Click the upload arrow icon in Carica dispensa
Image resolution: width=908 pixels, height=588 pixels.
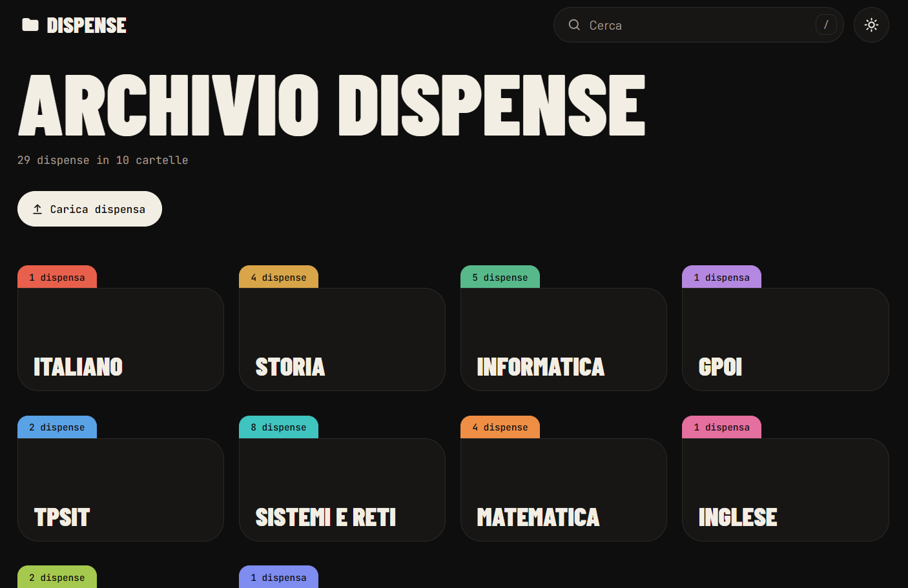point(37,209)
